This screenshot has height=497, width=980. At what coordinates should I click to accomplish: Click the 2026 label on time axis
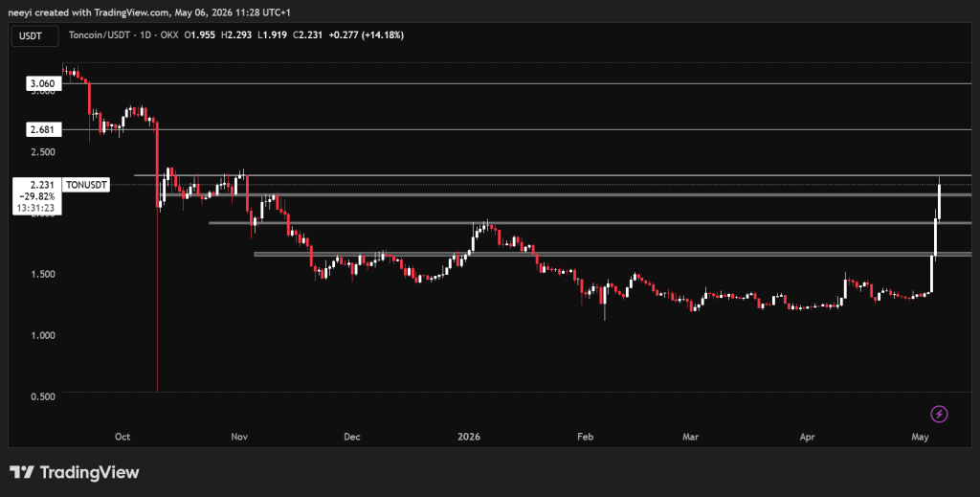click(469, 437)
